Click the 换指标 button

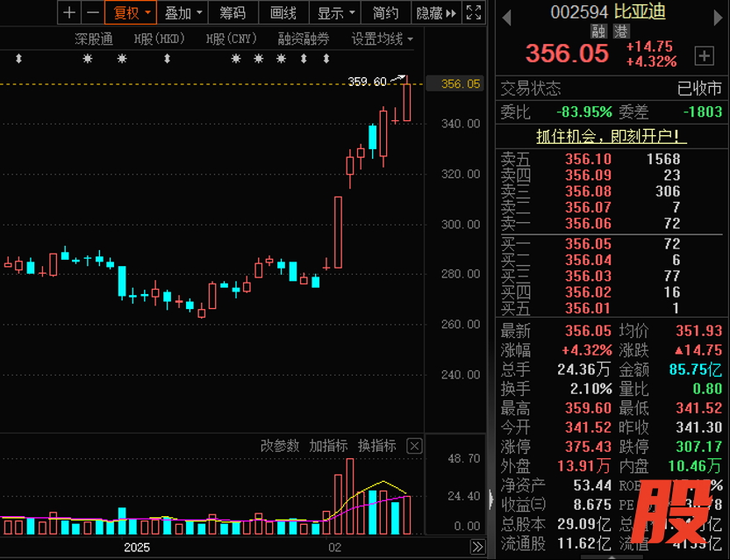coord(376,446)
